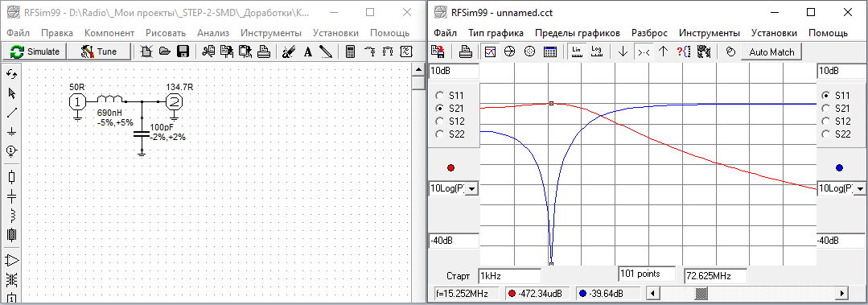Expand right 10Log(P) dropdown
This screenshot has height=305, width=868.
click(861, 188)
